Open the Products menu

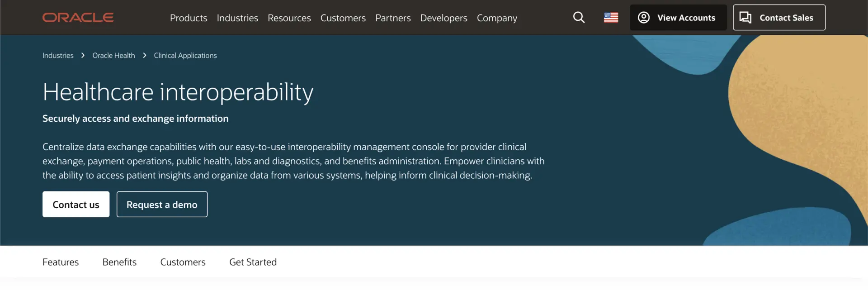189,18
